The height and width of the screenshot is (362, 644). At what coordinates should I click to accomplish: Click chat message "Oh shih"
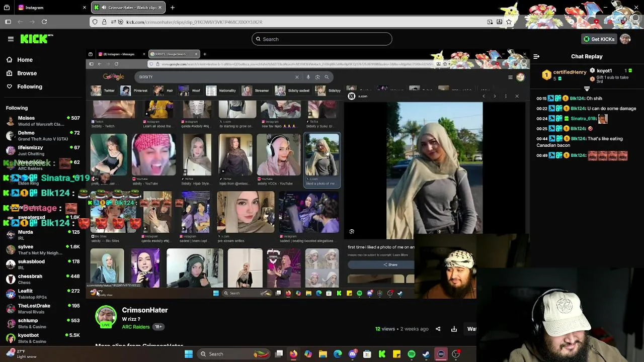click(594, 99)
